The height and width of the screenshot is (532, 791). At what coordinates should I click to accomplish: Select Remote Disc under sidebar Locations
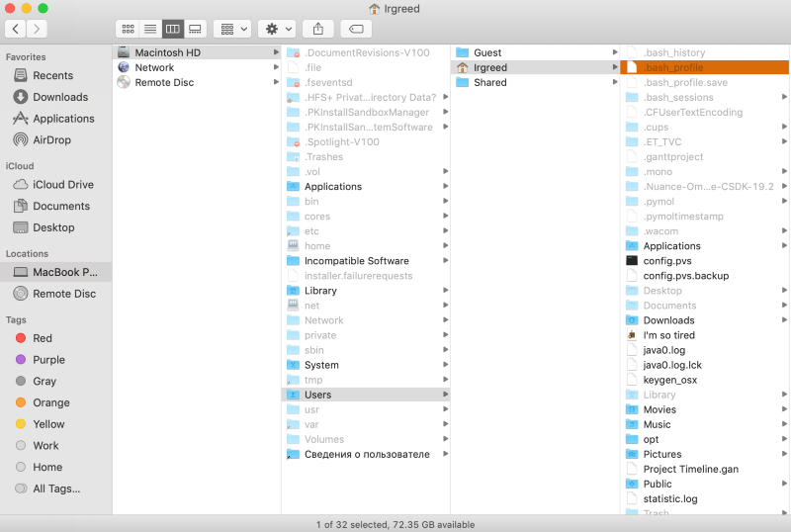[54, 294]
